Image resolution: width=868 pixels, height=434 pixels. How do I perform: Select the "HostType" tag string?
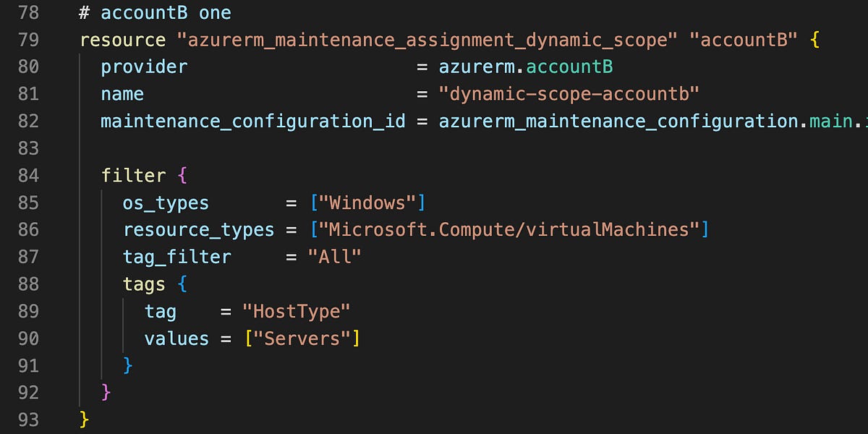coord(297,311)
